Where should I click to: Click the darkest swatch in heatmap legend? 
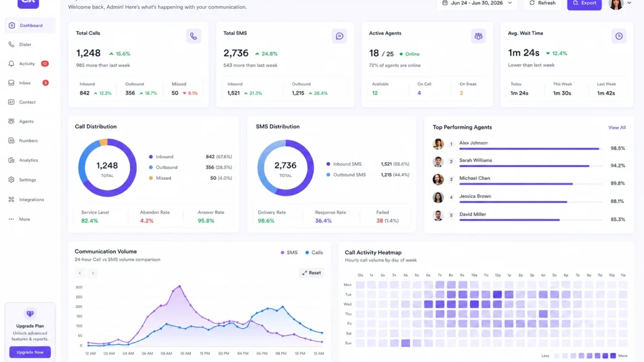(x=613, y=356)
